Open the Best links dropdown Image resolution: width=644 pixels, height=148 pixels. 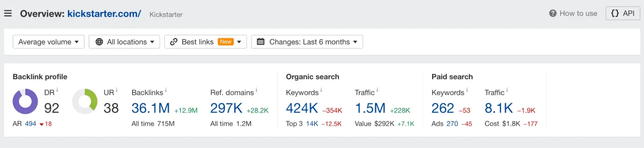tap(205, 42)
